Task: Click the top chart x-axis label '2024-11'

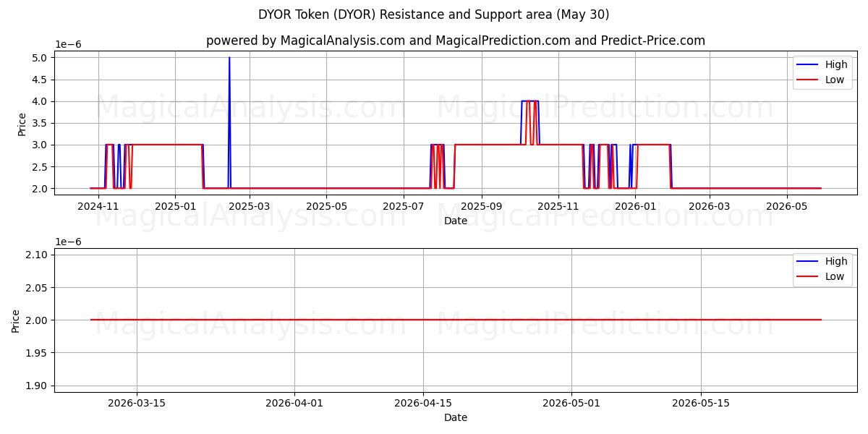Action: click(x=98, y=206)
